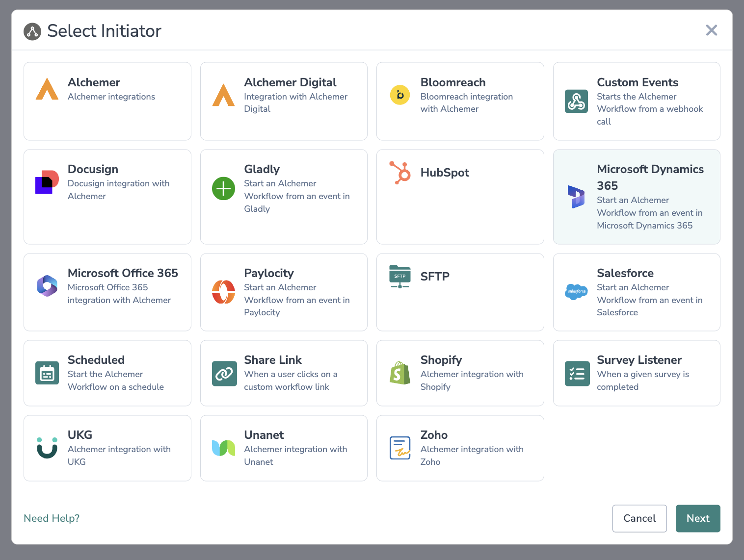Close the Select Initiator dialog

click(711, 30)
